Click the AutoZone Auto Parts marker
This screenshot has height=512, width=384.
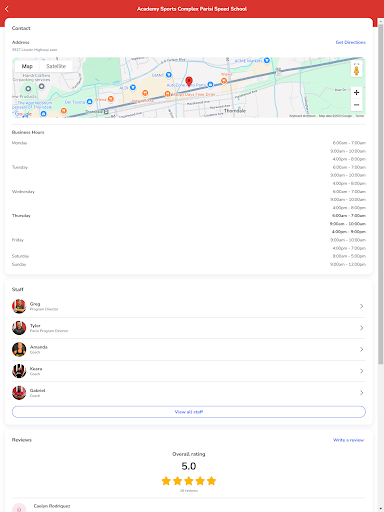pyautogui.click(x=210, y=85)
